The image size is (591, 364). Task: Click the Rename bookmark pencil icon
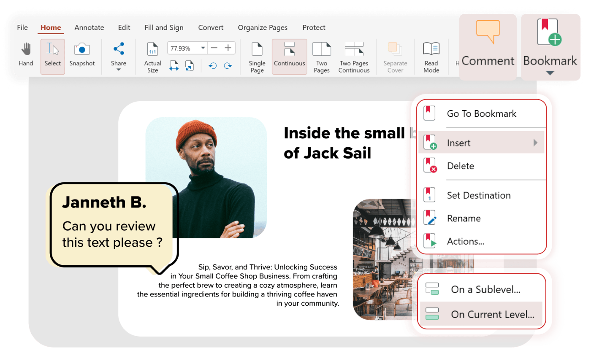click(430, 218)
